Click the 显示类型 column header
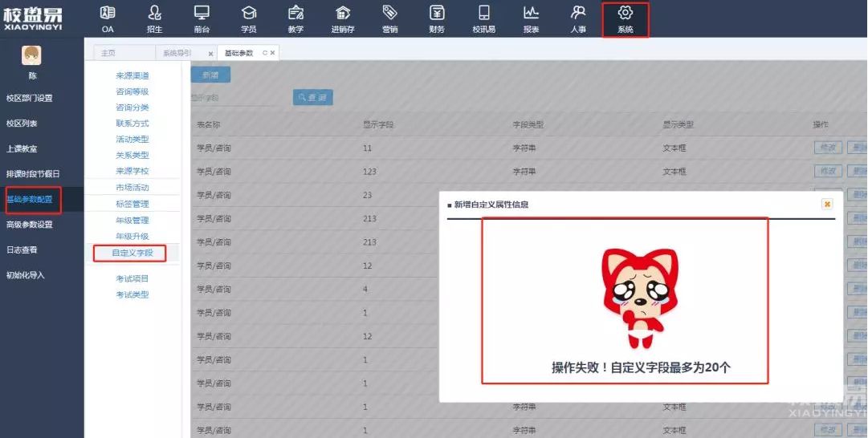Viewport: 868px width, 438px height. coord(679,125)
